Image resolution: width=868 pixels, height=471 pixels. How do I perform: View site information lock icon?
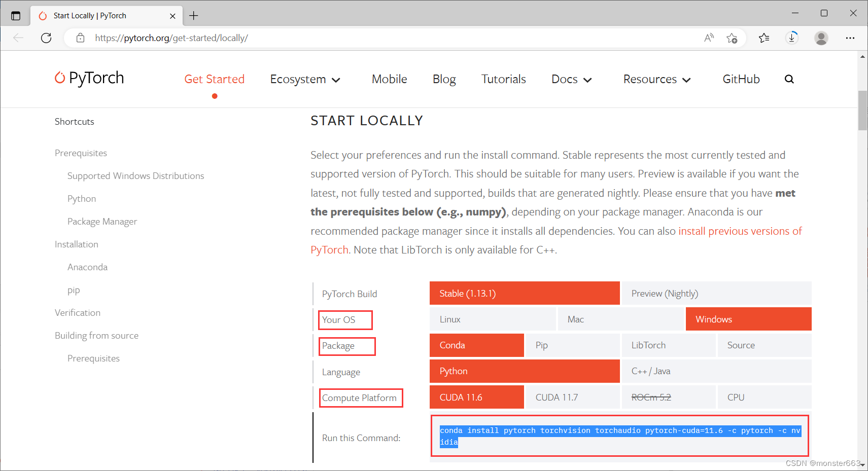[x=80, y=38]
